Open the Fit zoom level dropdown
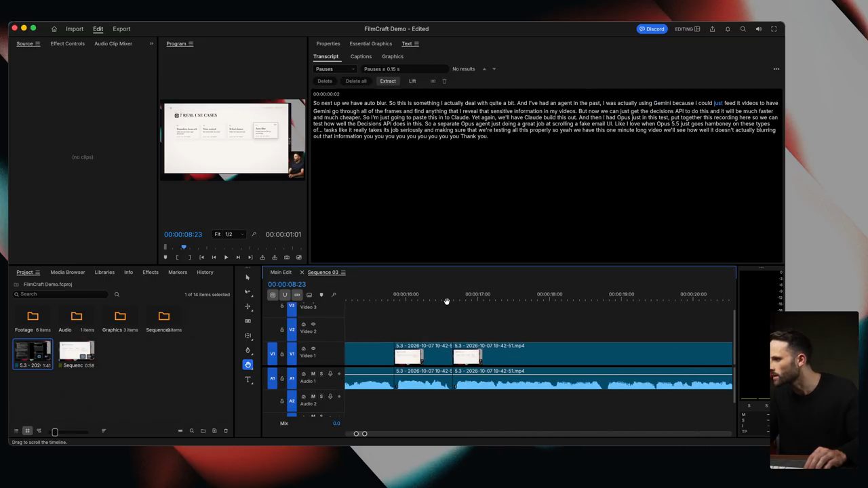Viewport: 868px width, 488px height. pyautogui.click(x=218, y=235)
